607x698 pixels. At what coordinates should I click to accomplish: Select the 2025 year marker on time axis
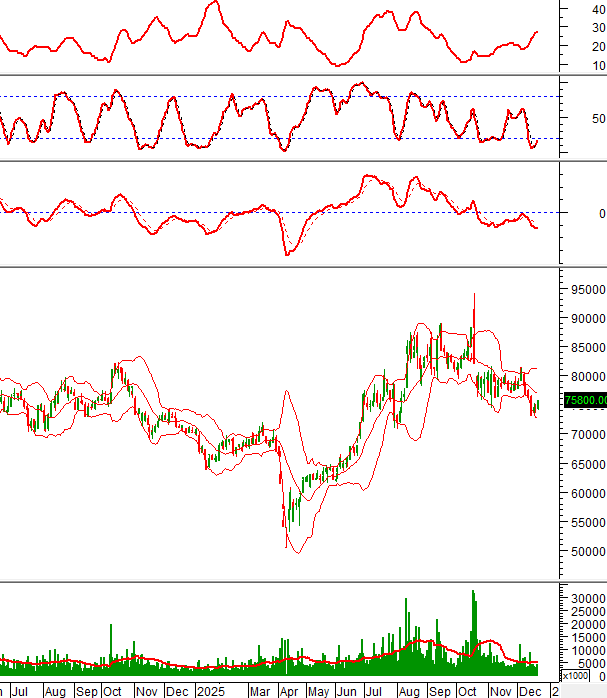coord(211,691)
